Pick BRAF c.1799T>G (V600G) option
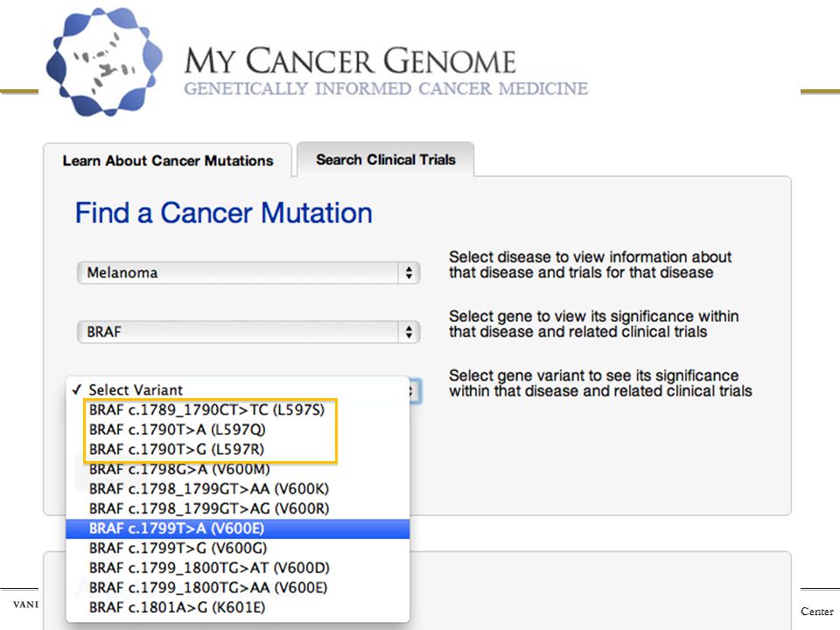The width and height of the screenshot is (840, 630). coord(238,549)
